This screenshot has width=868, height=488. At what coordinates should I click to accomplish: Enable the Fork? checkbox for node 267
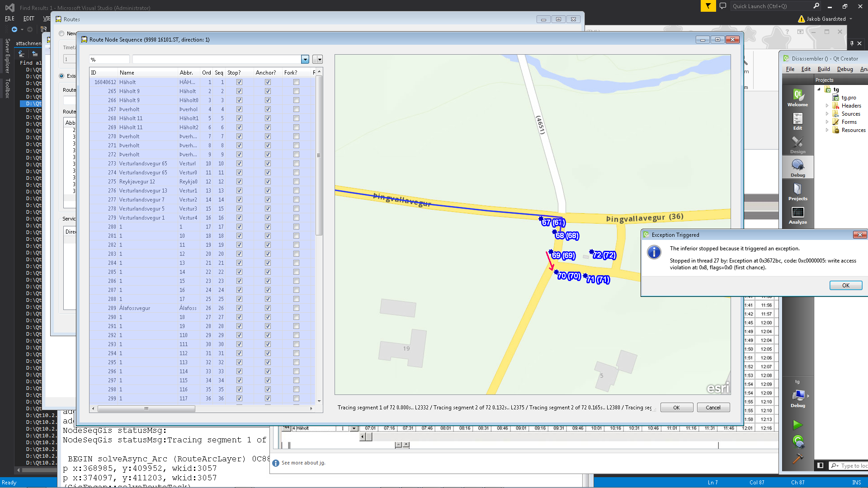click(x=296, y=109)
